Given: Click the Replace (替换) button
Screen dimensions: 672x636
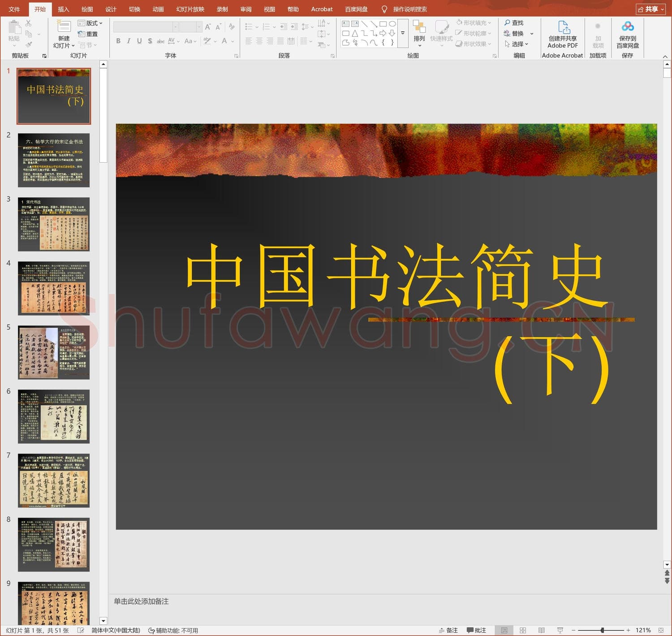Looking at the screenshot, I should coord(514,33).
